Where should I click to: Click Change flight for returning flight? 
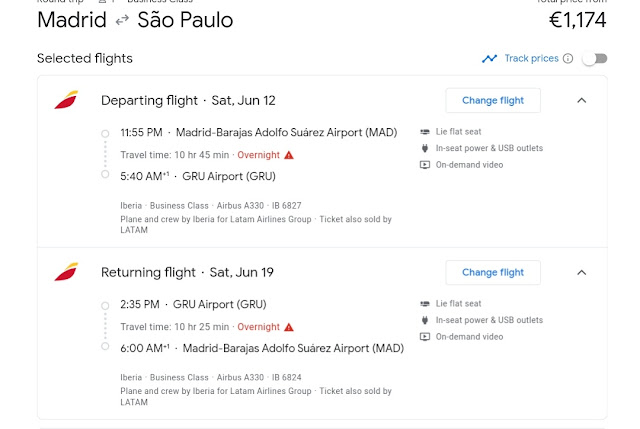pyautogui.click(x=493, y=272)
